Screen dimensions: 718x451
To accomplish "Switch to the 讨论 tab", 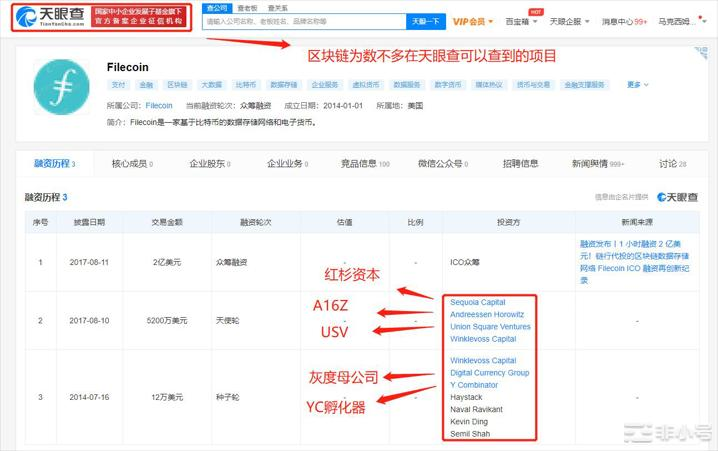I will point(673,163).
